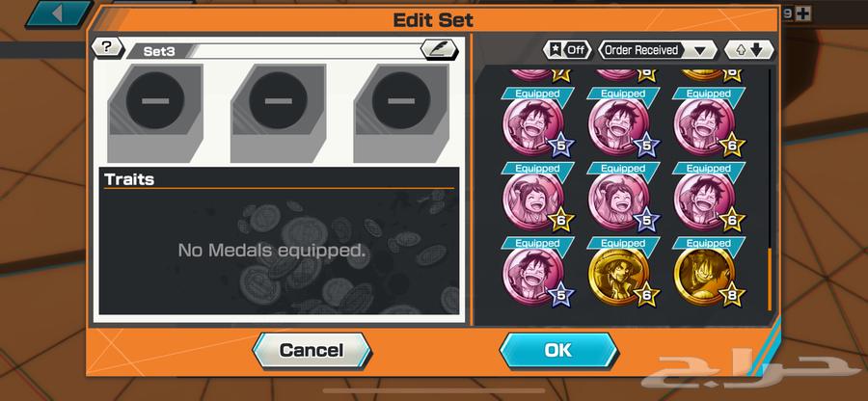Click the plus icon at top right

(802, 14)
